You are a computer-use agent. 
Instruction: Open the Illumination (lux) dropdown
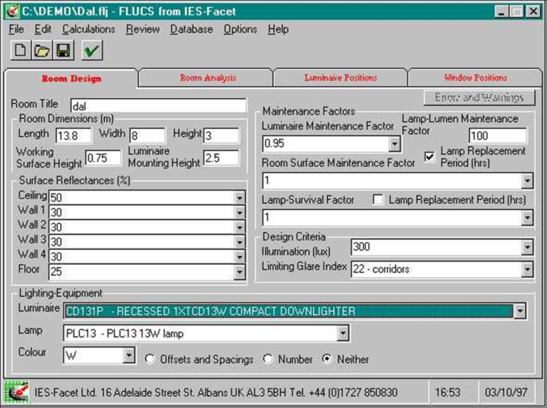point(527,247)
